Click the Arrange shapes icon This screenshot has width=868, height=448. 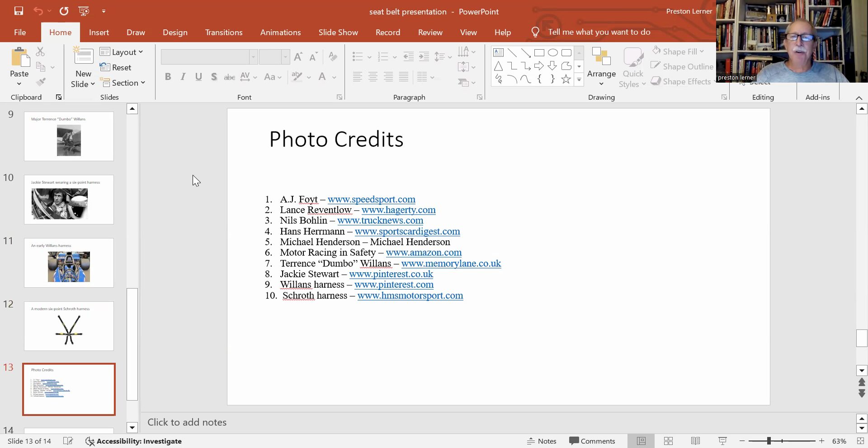pos(601,57)
